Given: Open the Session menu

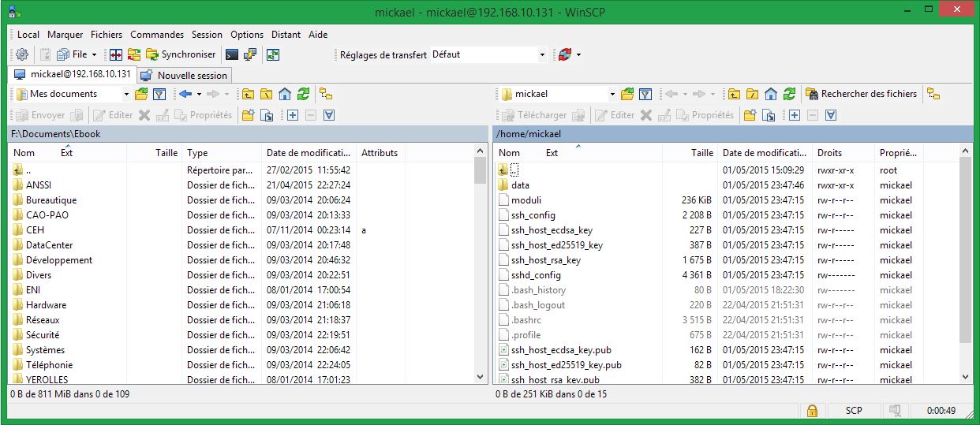Looking at the screenshot, I should click(207, 35).
